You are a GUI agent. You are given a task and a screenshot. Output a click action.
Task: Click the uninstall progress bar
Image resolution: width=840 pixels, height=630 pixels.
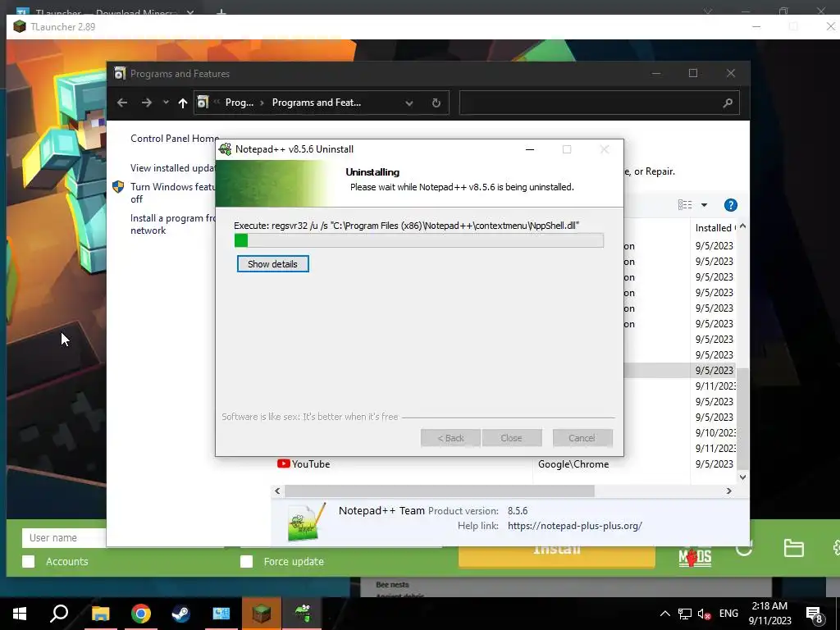(419, 240)
